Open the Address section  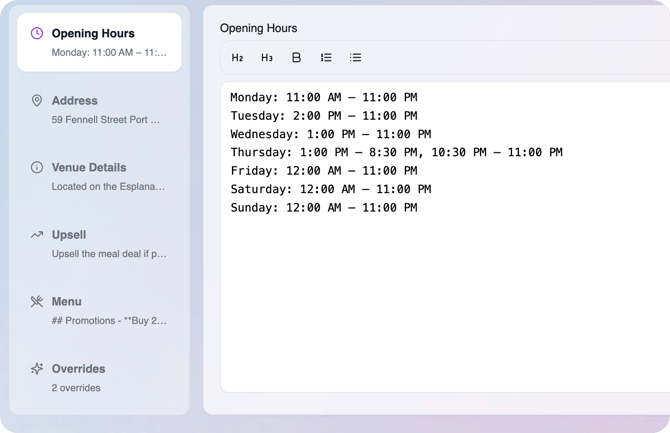click(x=99, y=109)
